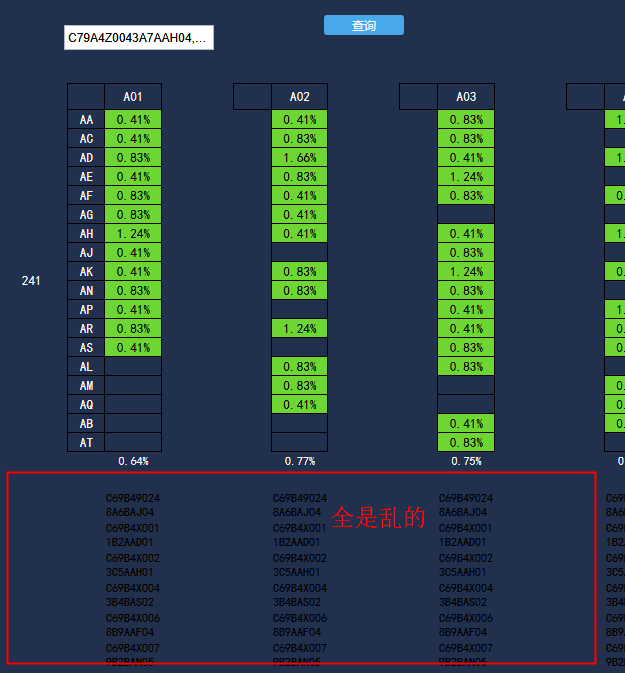625x673 pixels.
Task: Click the 0.77% average below A02
Action: click(300, 461)
